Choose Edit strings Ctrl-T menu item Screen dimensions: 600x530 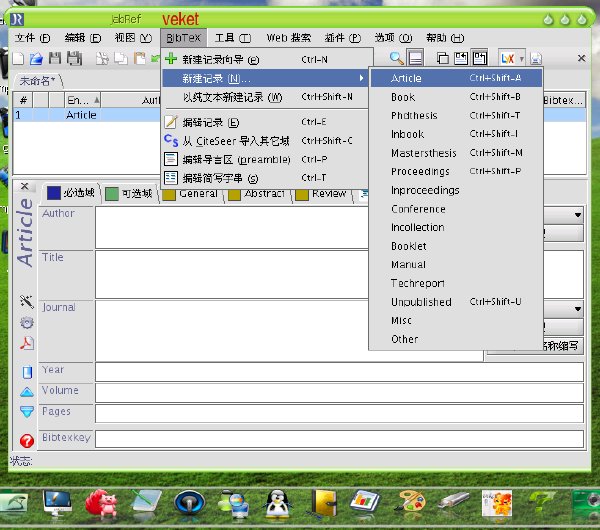tap(265, 178)
